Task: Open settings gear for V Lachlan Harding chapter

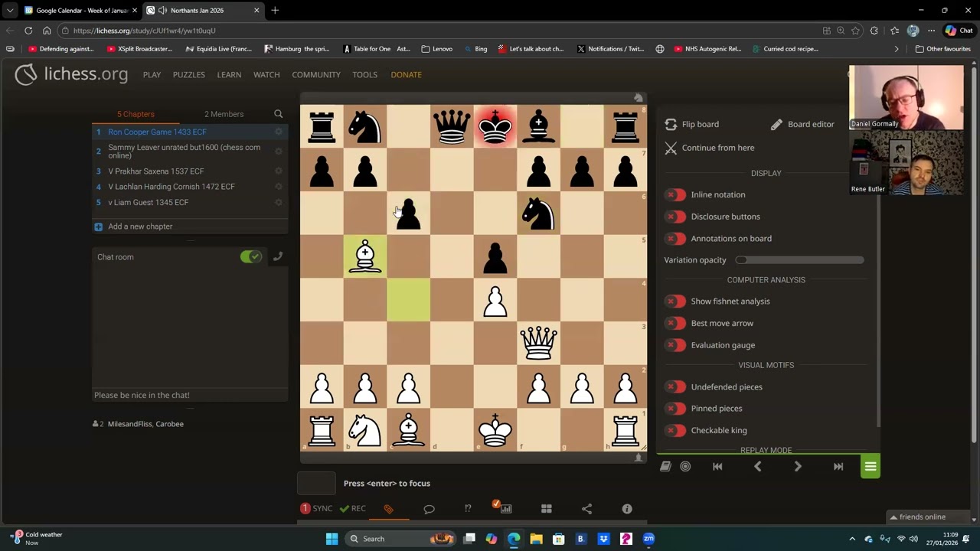Action: point(279,187)
